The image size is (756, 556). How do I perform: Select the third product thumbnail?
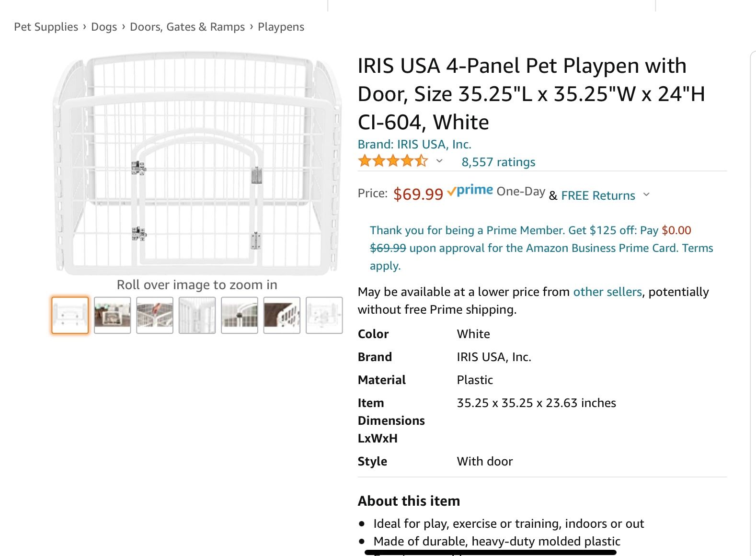[155, 315]
